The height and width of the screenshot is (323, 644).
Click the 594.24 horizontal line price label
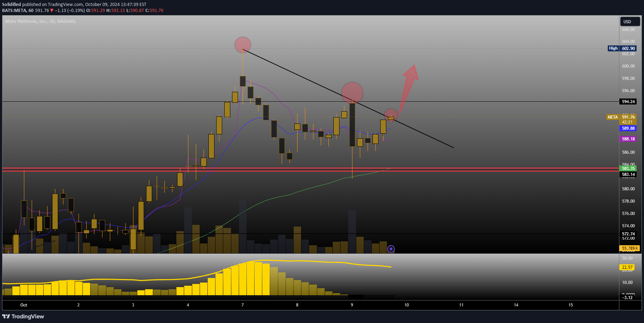click(x=628, y=102)
